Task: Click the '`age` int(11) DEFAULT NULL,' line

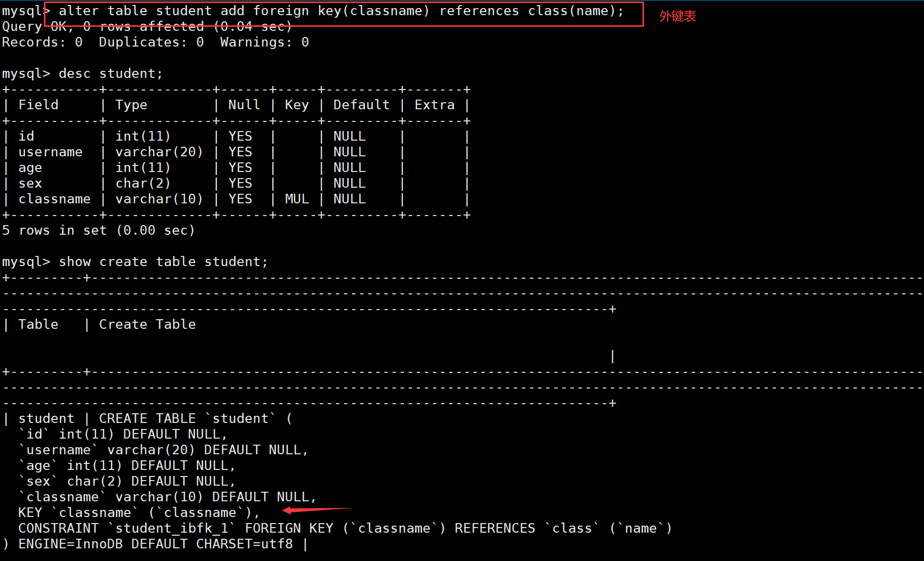Action: (127, 466)
